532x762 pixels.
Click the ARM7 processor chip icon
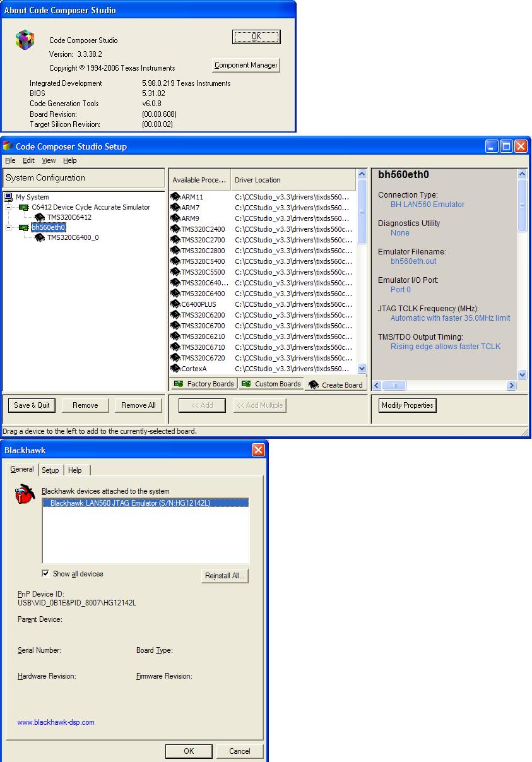[175, 208]
